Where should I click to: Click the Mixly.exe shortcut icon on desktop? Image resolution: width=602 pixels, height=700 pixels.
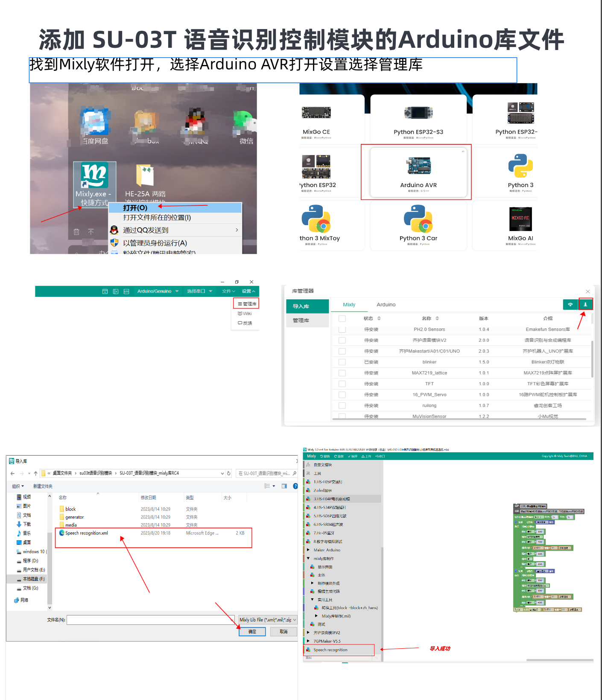pyautogui.click(x=94, y=176)
